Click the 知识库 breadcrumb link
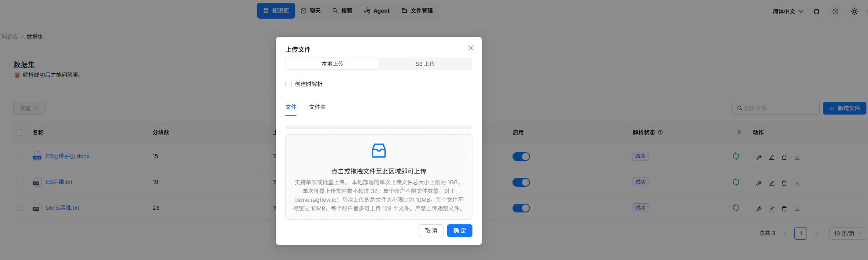The width and height of the screenshot is (868, 260). [10, 37]
